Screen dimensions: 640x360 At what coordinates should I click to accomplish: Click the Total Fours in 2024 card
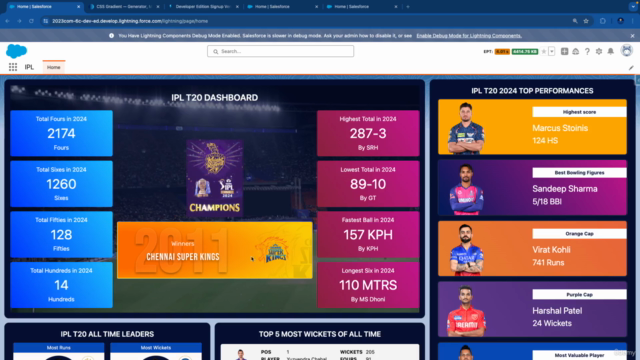(61, 133)
